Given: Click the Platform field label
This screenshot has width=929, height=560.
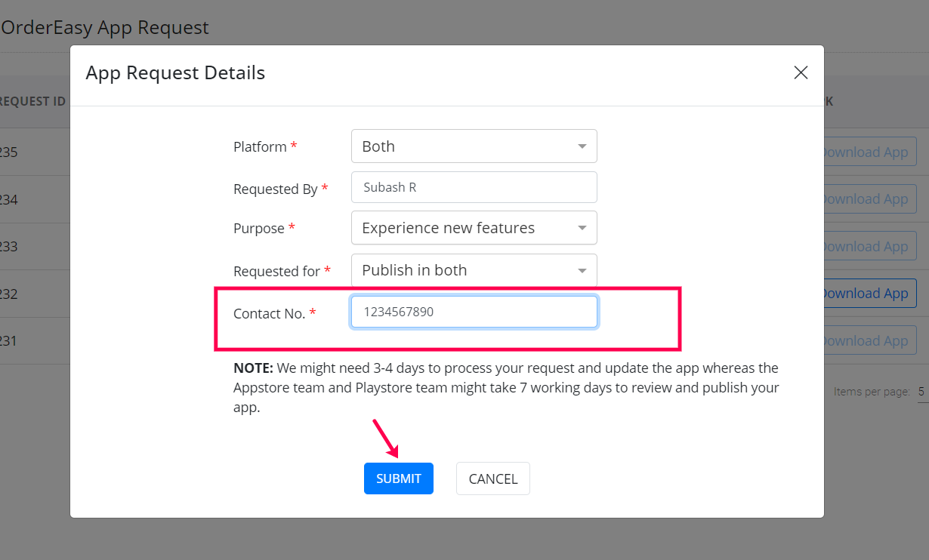Looking at the screenshot, I should click(x=260, y=147).
